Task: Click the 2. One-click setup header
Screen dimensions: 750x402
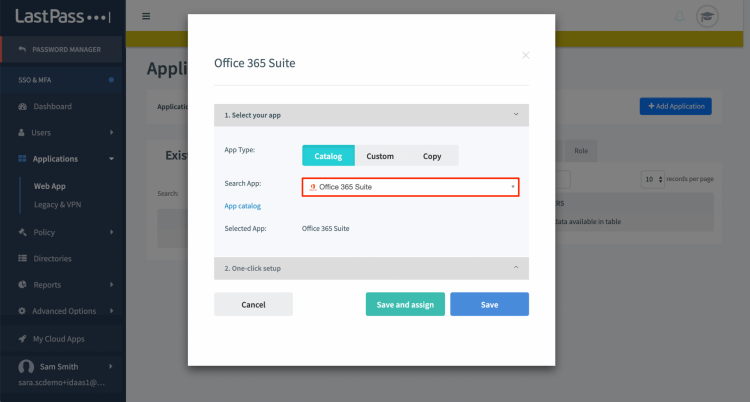Action: [371, 268]
